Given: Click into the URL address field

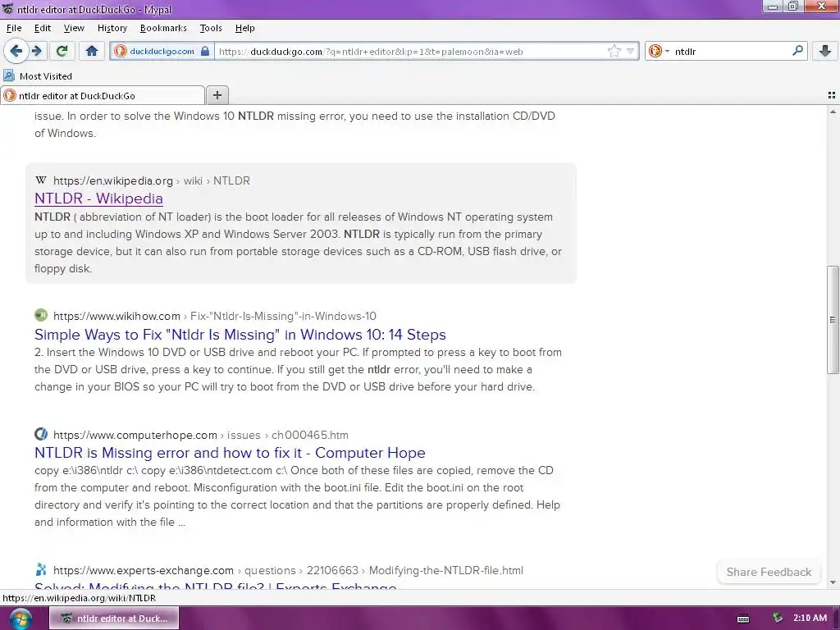Looking at the screenshot, I should point(410,52).
